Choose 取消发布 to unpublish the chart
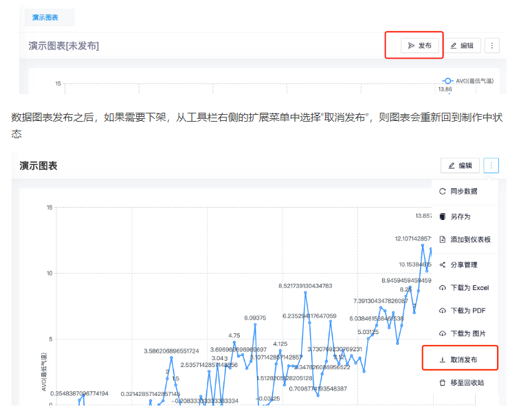Viewport: 510px width, 420px height. pyautogui.click(x=463, y=360)
